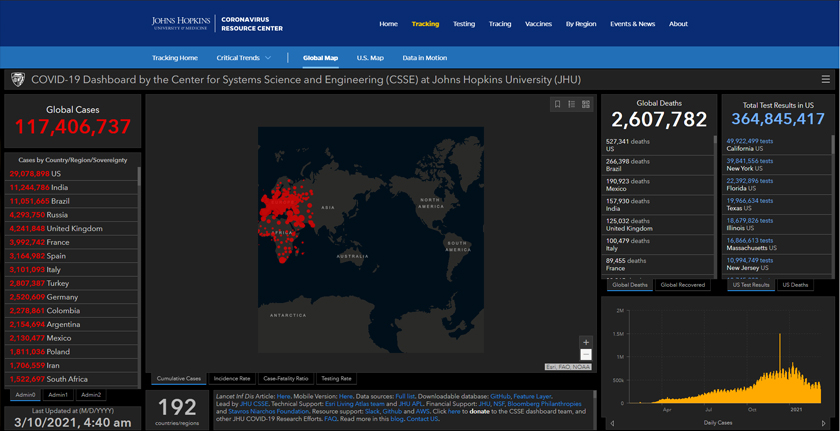This screenshot has width=840, height=431.
Task: Open the Tracing section
Action: [x=500, y=24]
